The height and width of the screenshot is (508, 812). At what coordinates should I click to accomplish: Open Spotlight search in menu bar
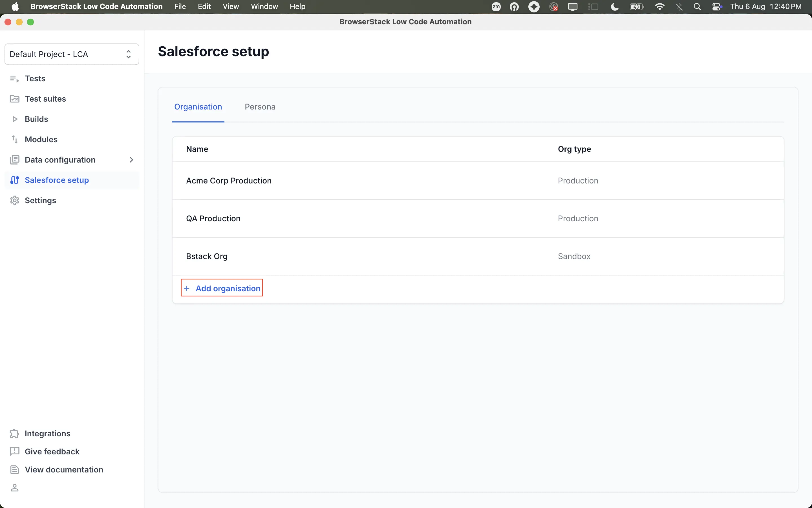coord(697,7)
